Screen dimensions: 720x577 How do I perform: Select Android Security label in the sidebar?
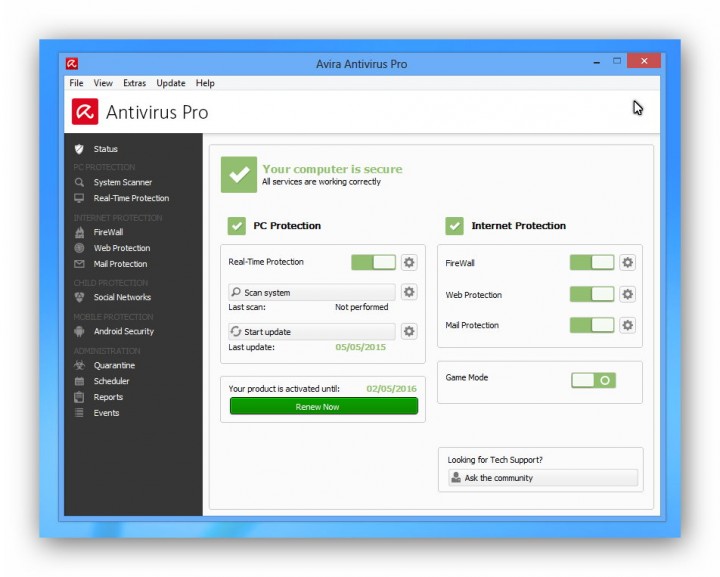point(124,331)
